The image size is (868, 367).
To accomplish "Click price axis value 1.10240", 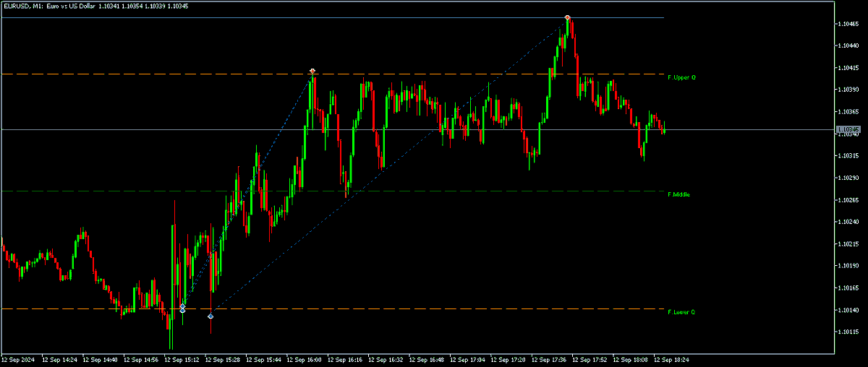I will (x=848, y=222).
